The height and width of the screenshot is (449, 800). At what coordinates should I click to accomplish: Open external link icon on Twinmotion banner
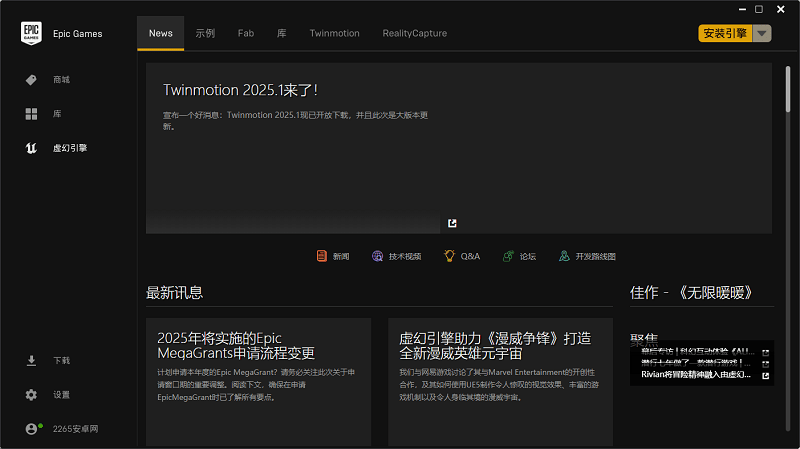tap(452, 223)
